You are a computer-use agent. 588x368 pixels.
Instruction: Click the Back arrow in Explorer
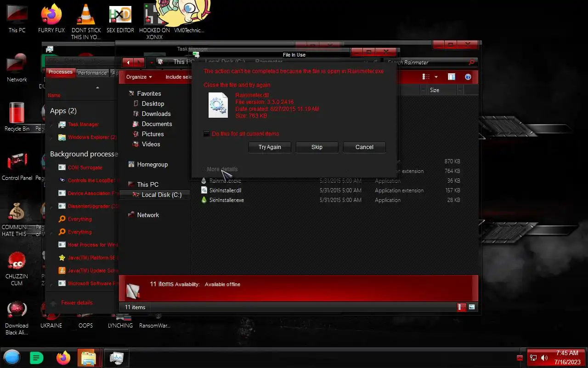click(x=128, y=62)
